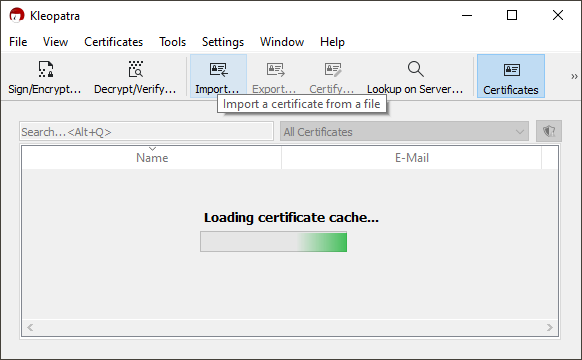Click the right arrow of horizontal scrollbar
The width and height of the screenshot is (582, 360).
point(550,327)
